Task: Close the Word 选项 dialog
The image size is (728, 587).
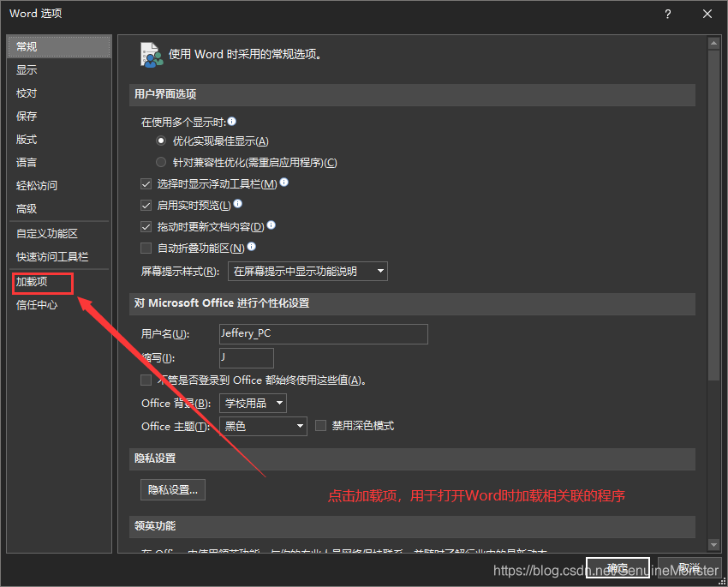Action: (707, 14)
